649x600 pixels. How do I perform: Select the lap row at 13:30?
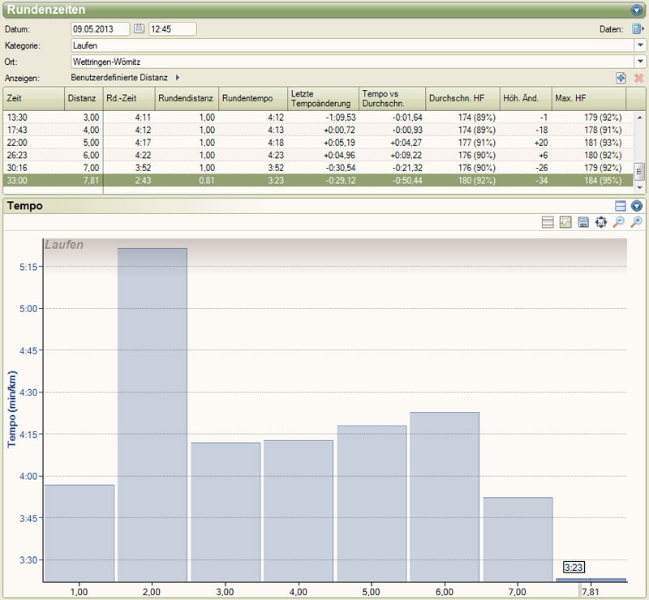(x=318, y=118)
